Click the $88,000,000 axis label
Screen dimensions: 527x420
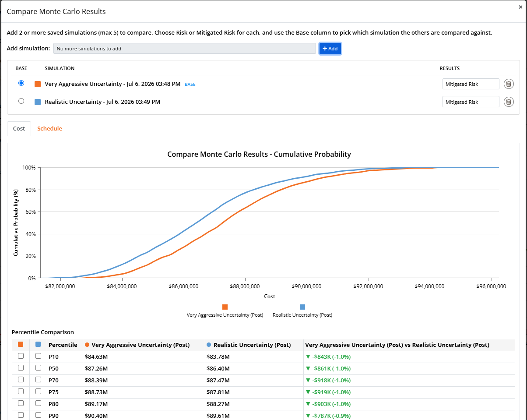[245, 286]
